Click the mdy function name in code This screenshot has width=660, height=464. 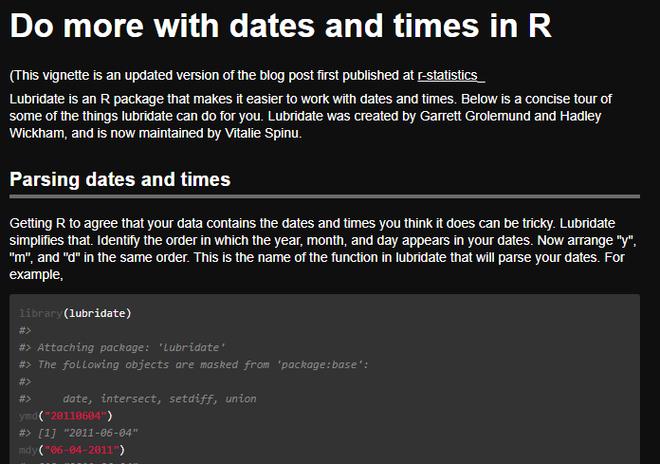[x=28, y=450]
